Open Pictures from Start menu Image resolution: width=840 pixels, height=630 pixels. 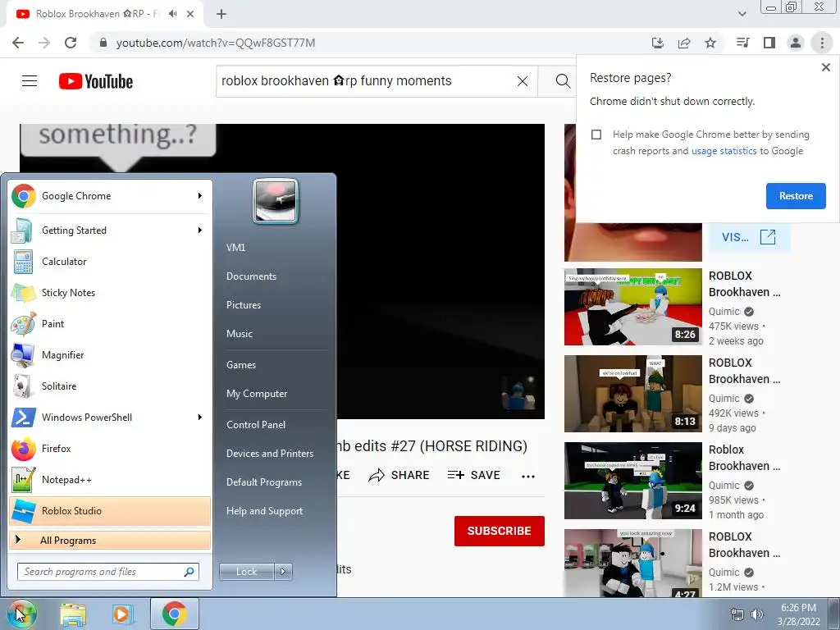click(244, 305)
